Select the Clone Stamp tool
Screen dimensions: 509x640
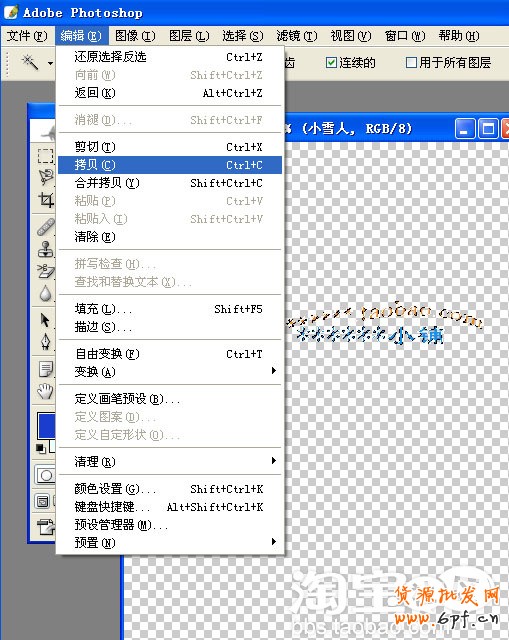[x=46, y=249]
